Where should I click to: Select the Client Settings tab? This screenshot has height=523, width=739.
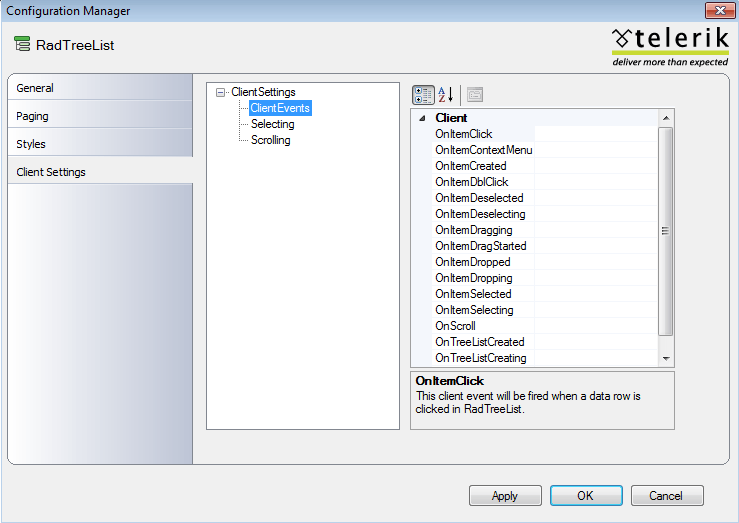(100, 172)
